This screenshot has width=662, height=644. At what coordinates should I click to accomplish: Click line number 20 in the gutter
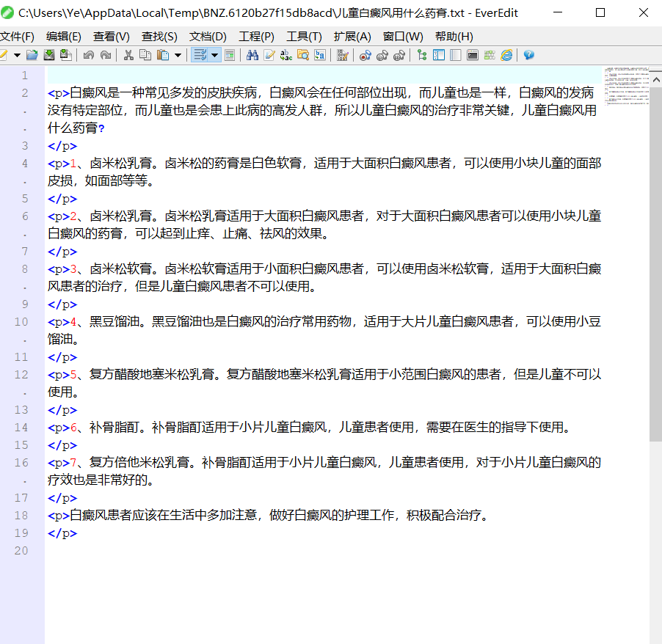[21, 551]
